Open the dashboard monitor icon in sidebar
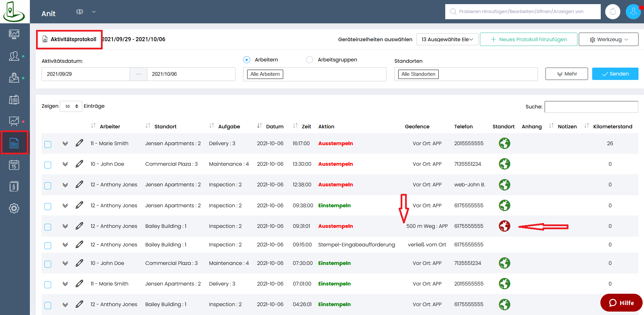 coord(14,34)
